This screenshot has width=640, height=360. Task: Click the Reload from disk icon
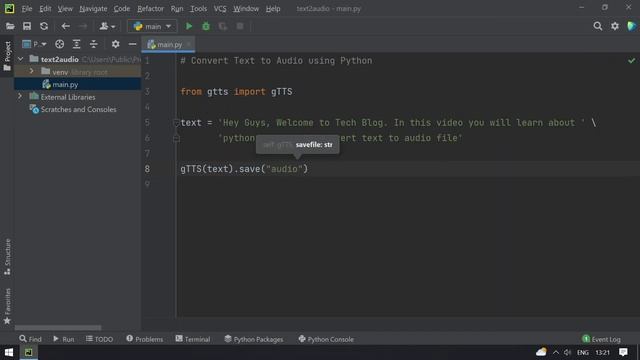point(44,27)
